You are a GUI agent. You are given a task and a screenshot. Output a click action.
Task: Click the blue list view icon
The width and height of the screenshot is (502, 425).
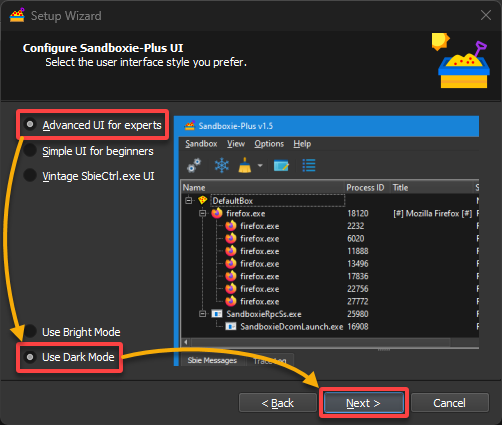309,165
